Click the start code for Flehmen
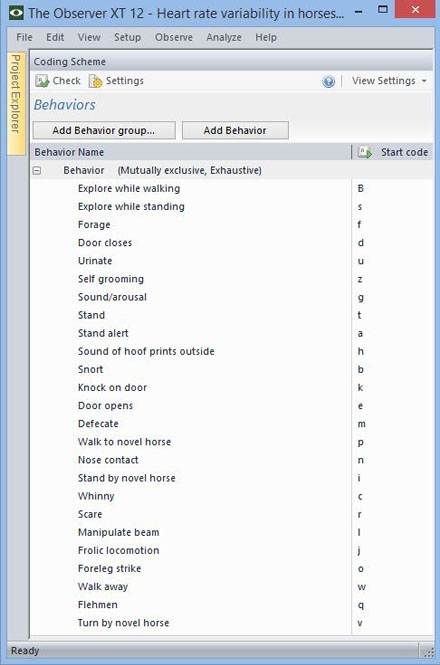 (361, 605)
